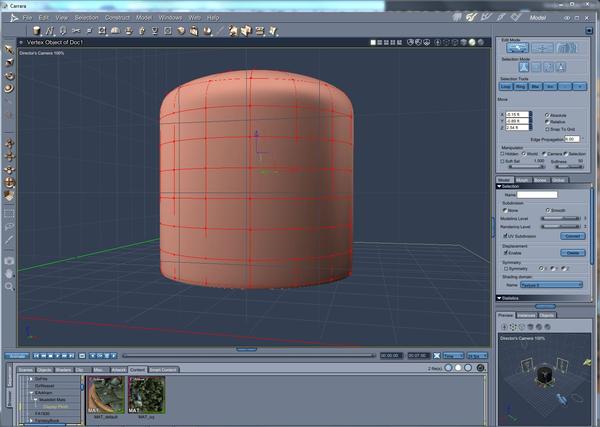
Task: Click the magnifier zoom tool in left toolbar
Action: (x=9, y=286)
